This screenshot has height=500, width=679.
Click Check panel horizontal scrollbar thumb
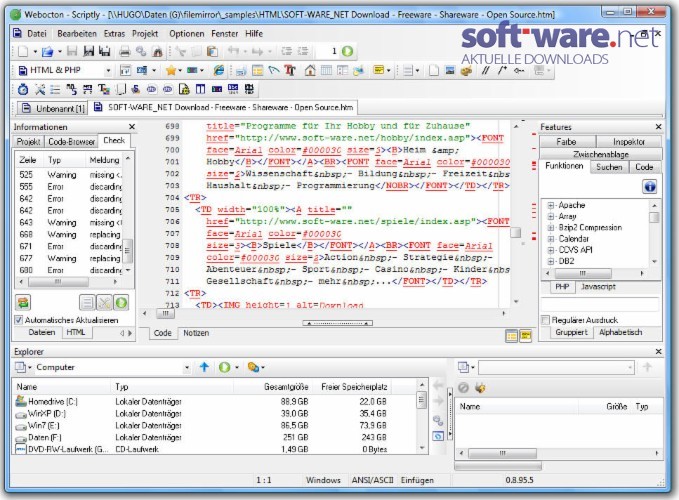coord(58,282)
